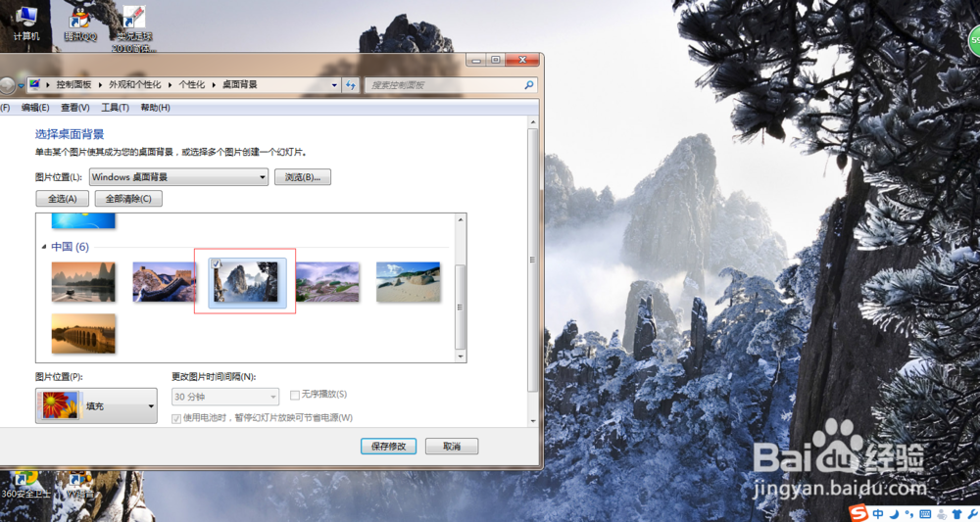Image resolution: width=980 pixels, height=522 pixels.
Task: Open the soft keyboard icon in Sogou bar
Action: click(926, 514)
